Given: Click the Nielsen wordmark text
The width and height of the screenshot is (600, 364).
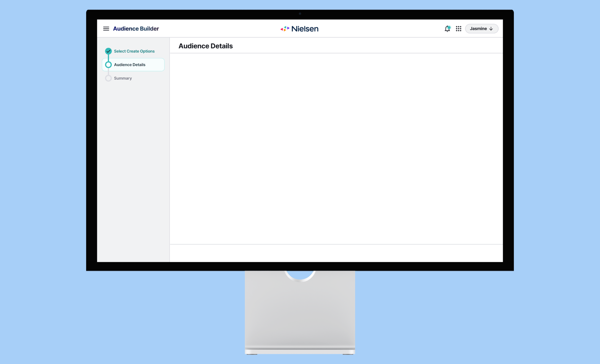Looking at the screenshot, I should [x=305, y=29].
